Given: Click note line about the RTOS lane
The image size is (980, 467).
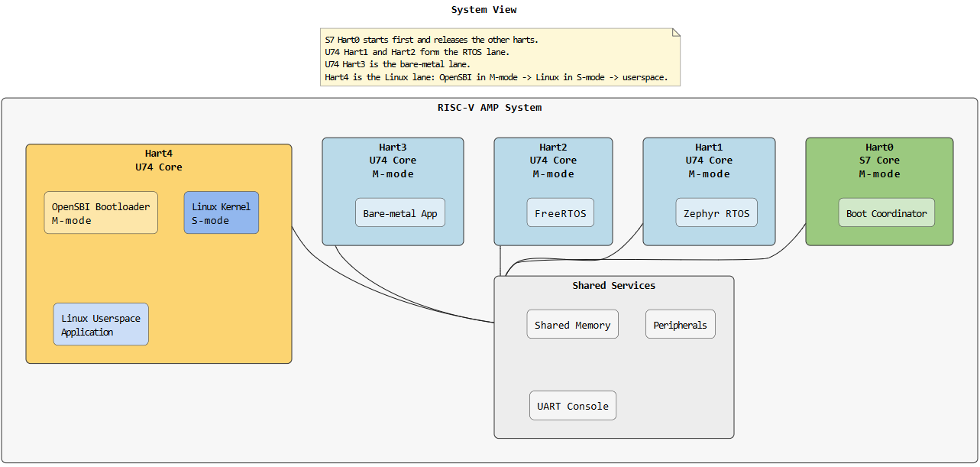Looking at the screenshot, I should [x=417, y=52].
